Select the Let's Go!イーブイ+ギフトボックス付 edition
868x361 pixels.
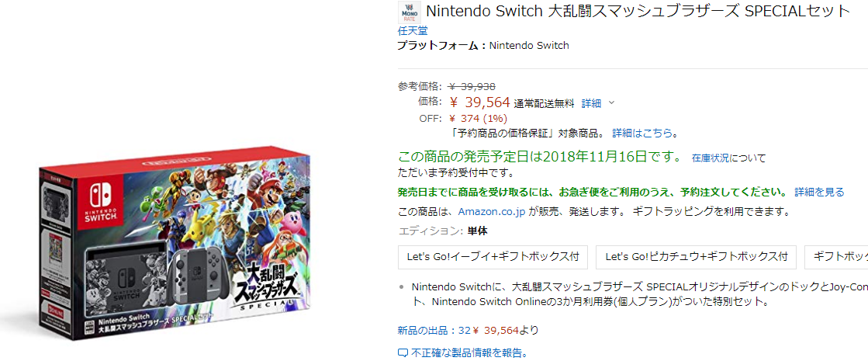pyautogui.click(x=493, y=256)
